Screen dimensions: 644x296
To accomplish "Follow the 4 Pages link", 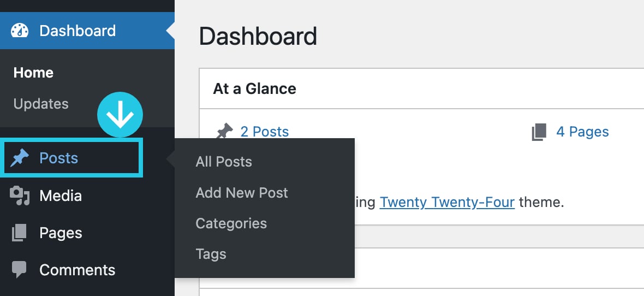I will coord(582,132).
